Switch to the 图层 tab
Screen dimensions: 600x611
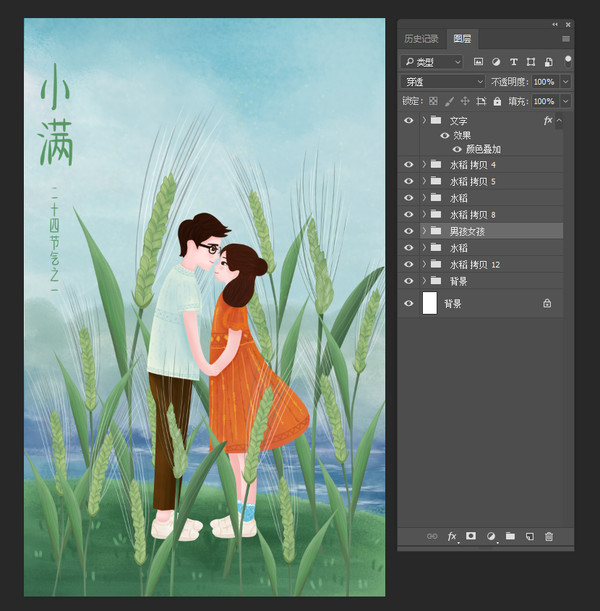462,39
